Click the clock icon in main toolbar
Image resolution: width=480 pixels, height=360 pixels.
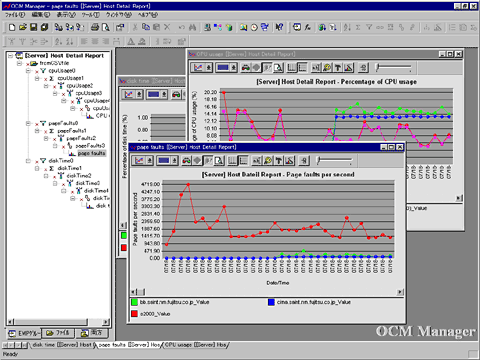tap(254, 27)
